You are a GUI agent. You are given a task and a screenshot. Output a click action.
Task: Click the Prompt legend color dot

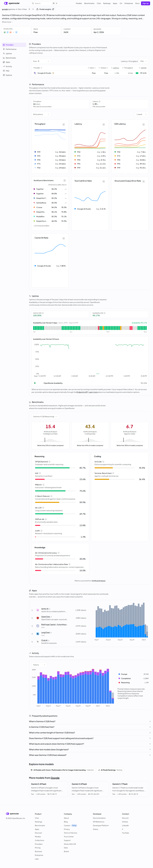click(x=119, y=674)
